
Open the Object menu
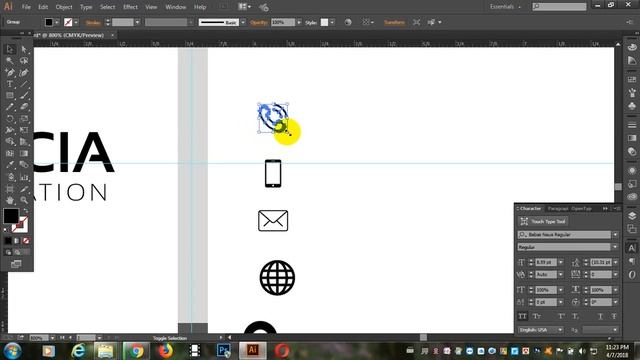click(x=64, y=7)
